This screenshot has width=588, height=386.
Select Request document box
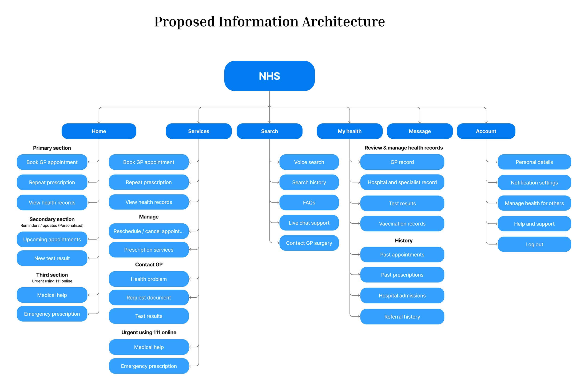pyautogui.click(x=148, y=298)
